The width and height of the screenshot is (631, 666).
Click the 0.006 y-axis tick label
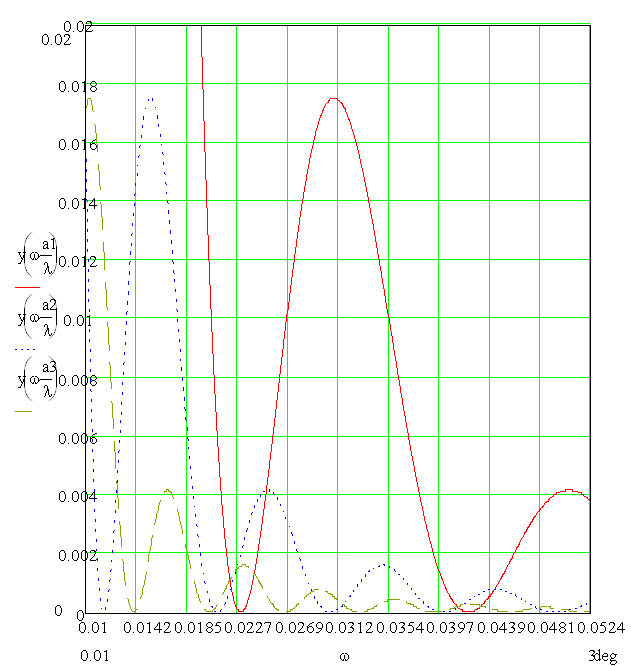[67, 438]
